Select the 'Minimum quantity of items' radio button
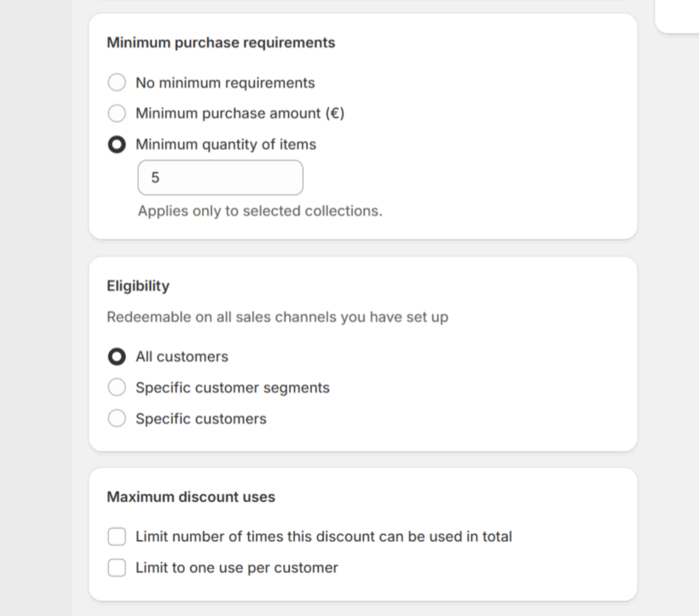The height and width of the screenshot is (616, 699). click(x=117, y=144)
